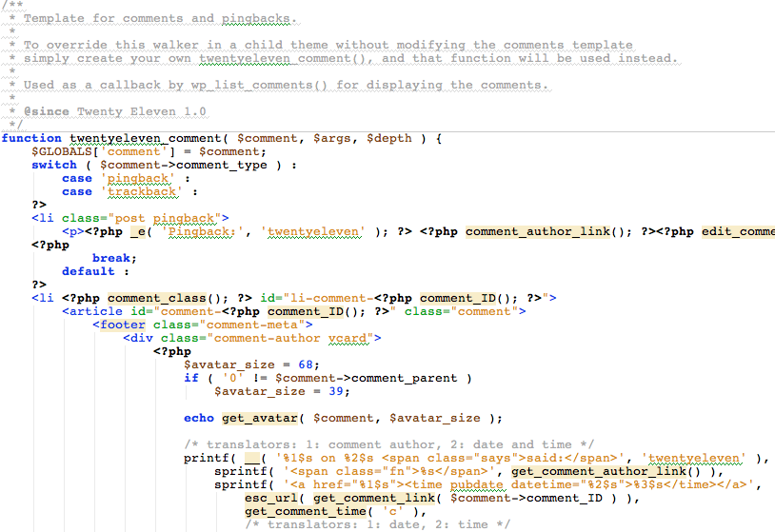Viewport: 775px width, 532px height.
Task: Click the $args parameter
Action: 332,138
